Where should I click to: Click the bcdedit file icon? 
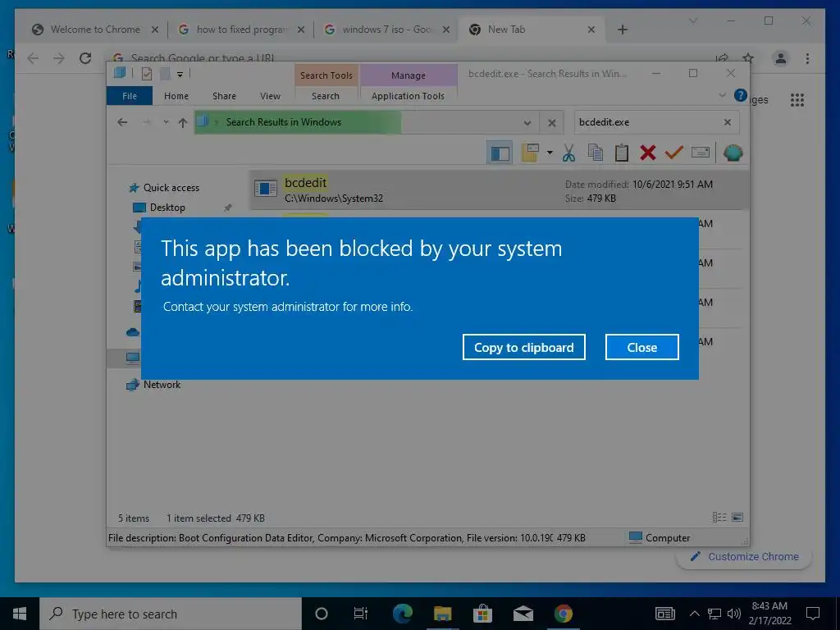(265, 189)
